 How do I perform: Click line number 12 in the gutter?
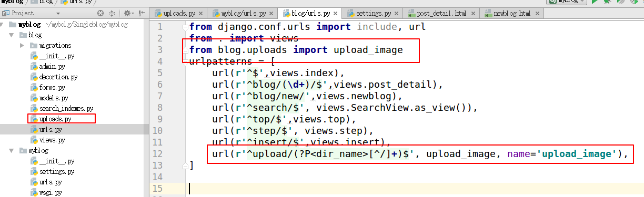click(x=158, y=154)
